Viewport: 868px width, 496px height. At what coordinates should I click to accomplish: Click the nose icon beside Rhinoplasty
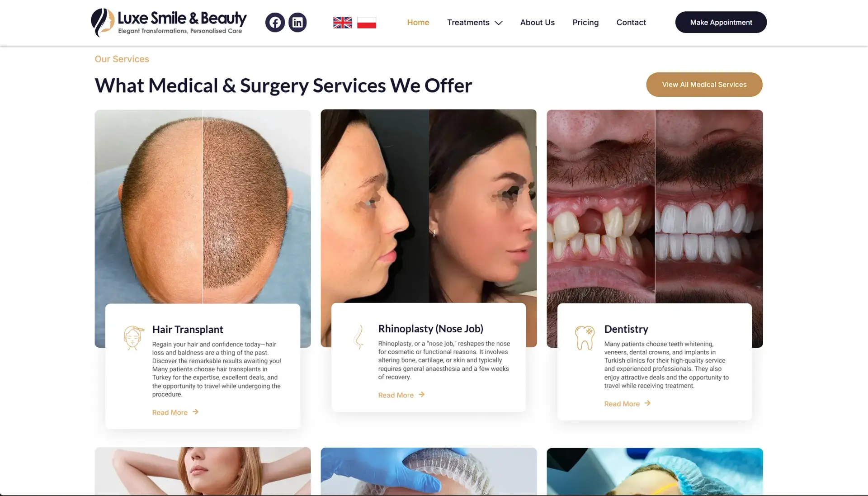[x=359, y=337]
